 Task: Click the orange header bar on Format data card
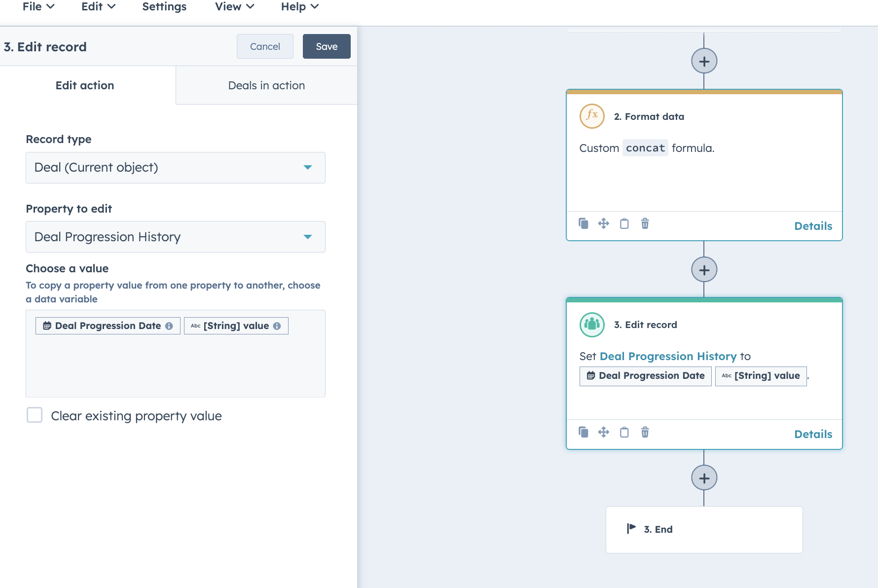(704, 92)
